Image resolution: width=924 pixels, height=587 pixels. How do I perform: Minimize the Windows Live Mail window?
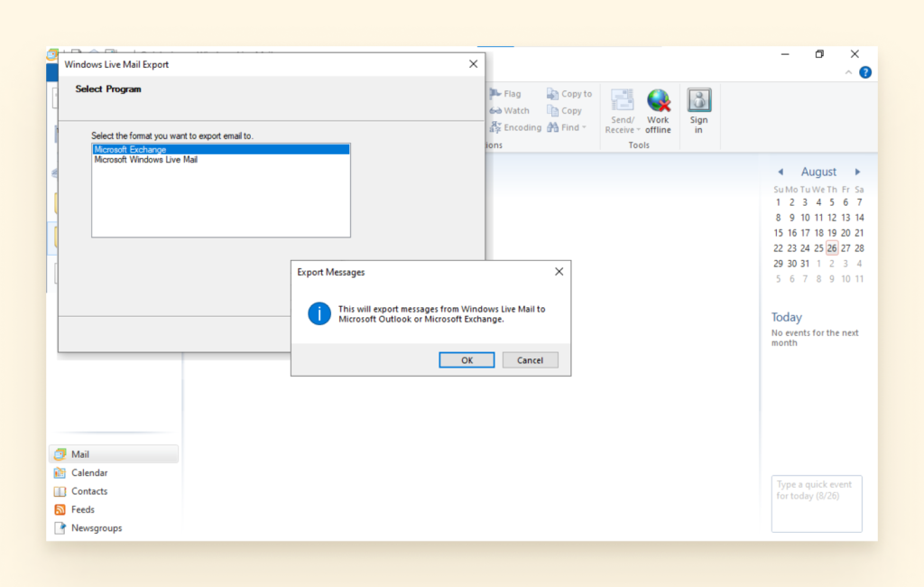[785, 53]
